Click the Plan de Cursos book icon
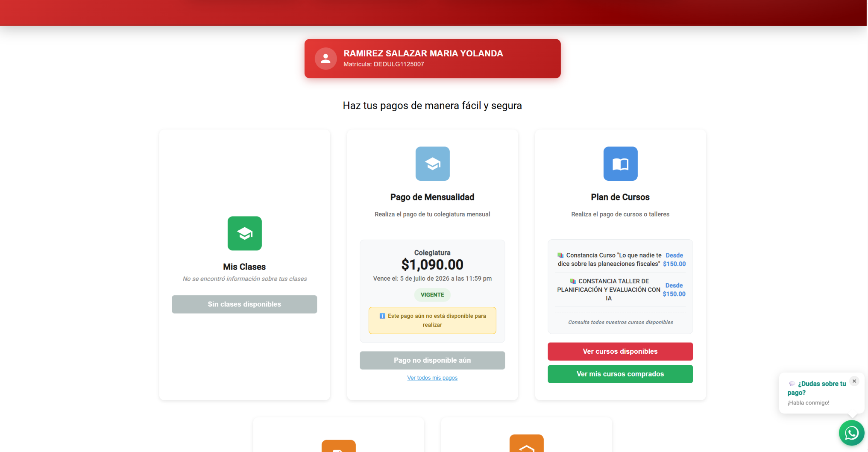 pos(620,164)
